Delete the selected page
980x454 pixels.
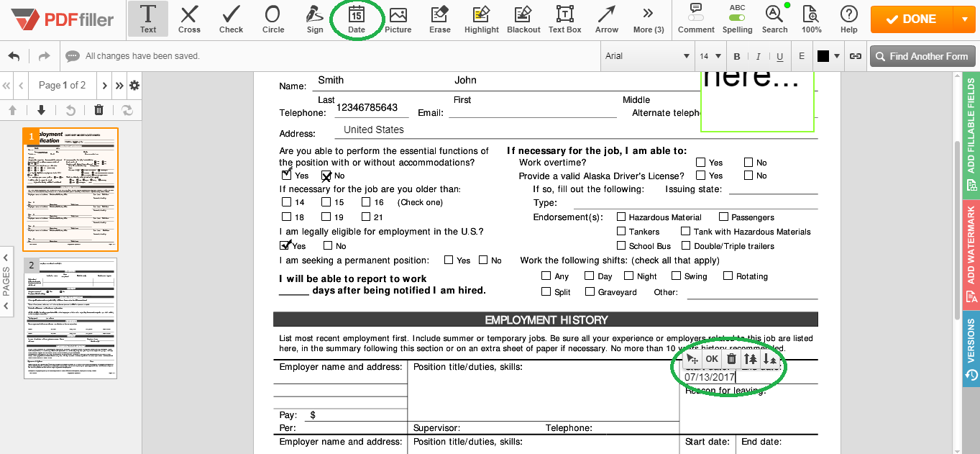click(99, 109)
